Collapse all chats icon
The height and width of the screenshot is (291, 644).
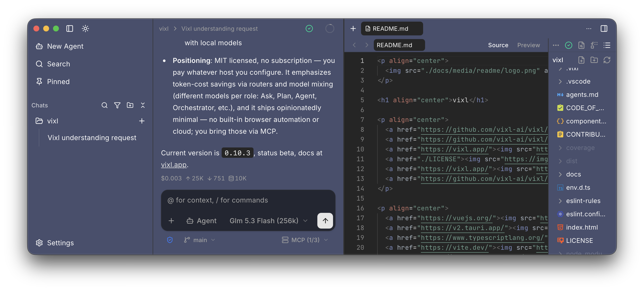(x=143, y=105)
